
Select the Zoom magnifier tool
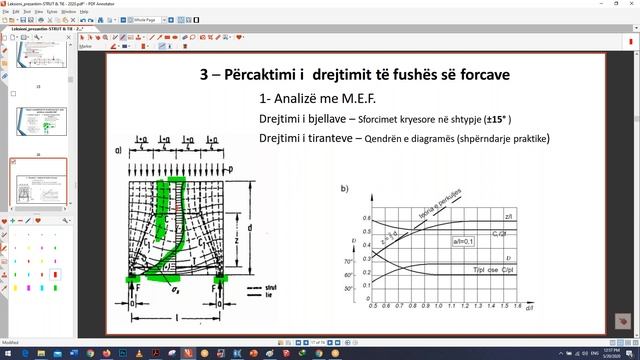click(105, 38)
